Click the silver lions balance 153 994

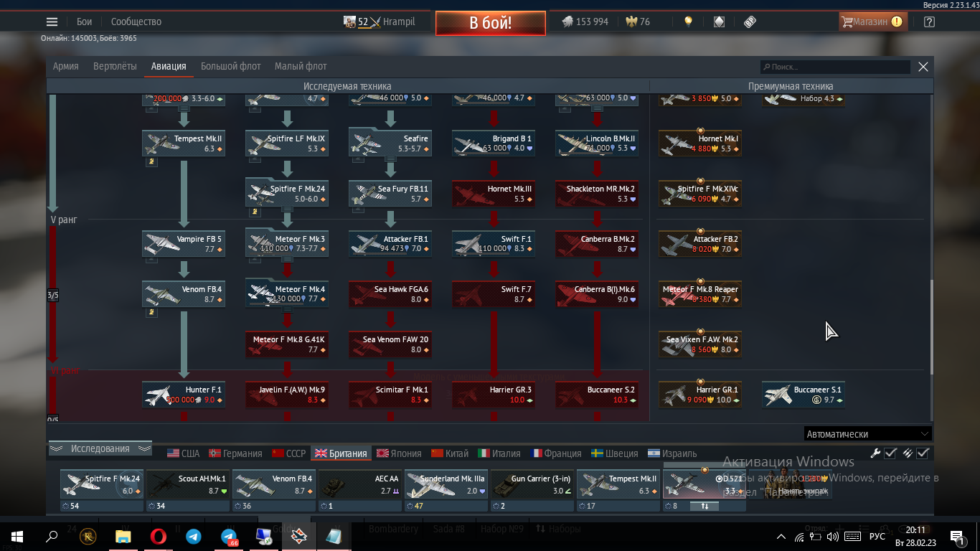(585, 22)
